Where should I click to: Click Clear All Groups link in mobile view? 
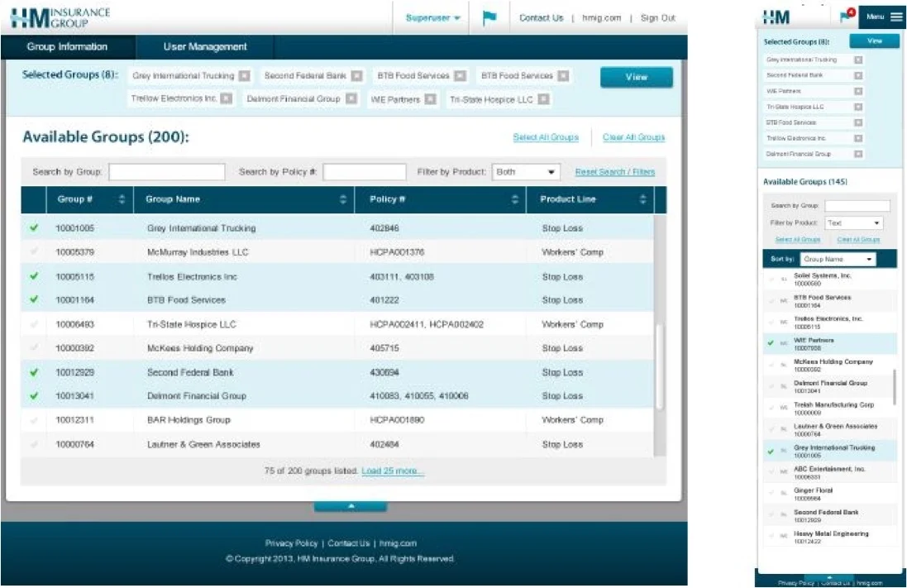coord(858,240)
